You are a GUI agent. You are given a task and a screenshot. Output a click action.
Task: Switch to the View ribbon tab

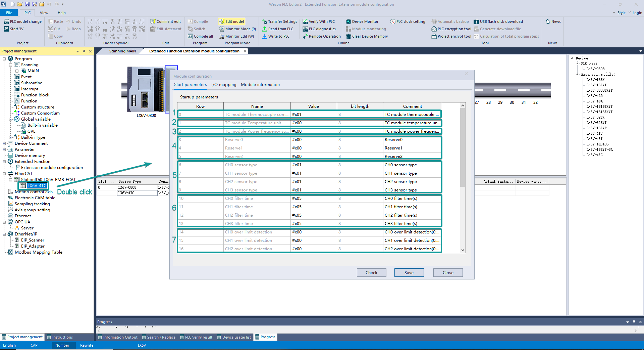pyautogui.click(x=44, y=13)
